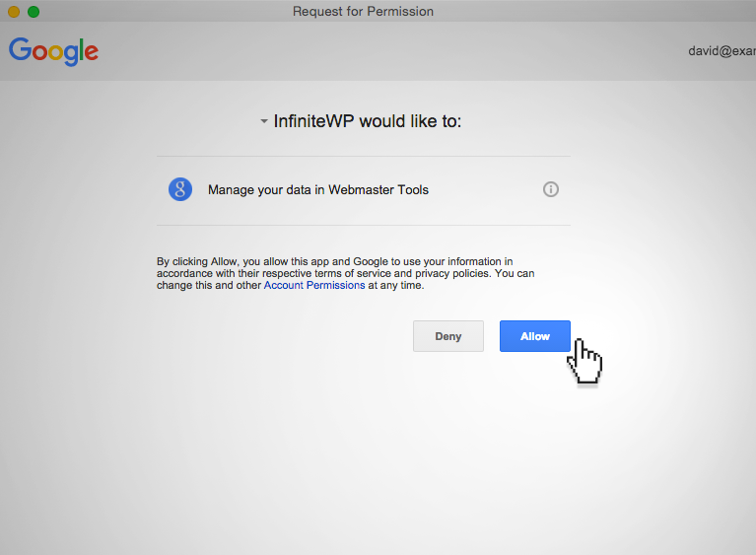This screenshot has height=555, width=756.
Task: Click the Deny button
Action: [447, 336]
